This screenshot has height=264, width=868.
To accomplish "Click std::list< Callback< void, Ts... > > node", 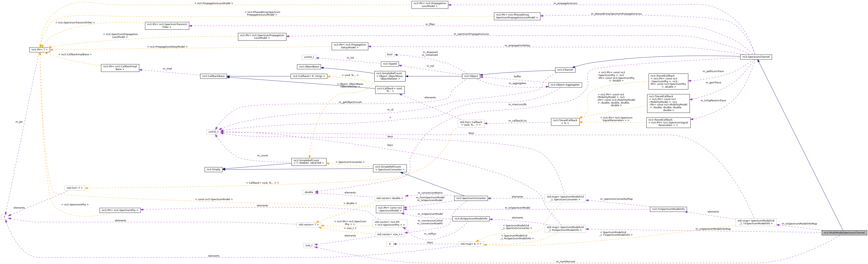I will click(x=471, y=124).
